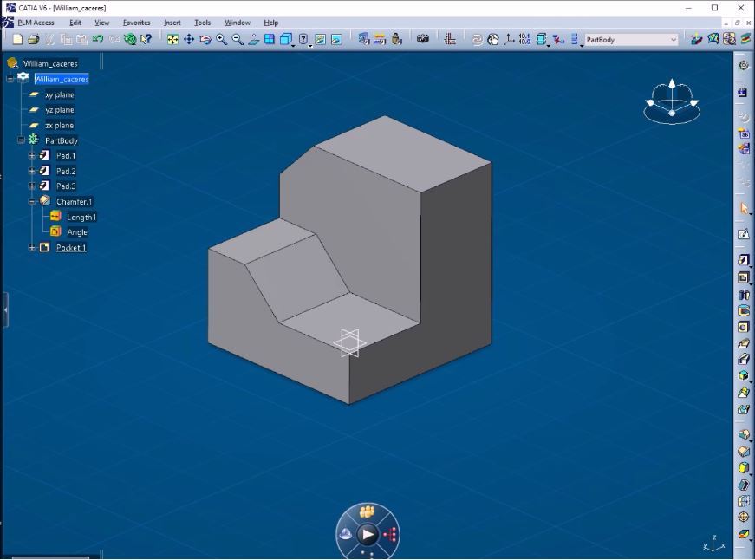Select the xy plane in tree
755x560 pixels.
point(59,94)
